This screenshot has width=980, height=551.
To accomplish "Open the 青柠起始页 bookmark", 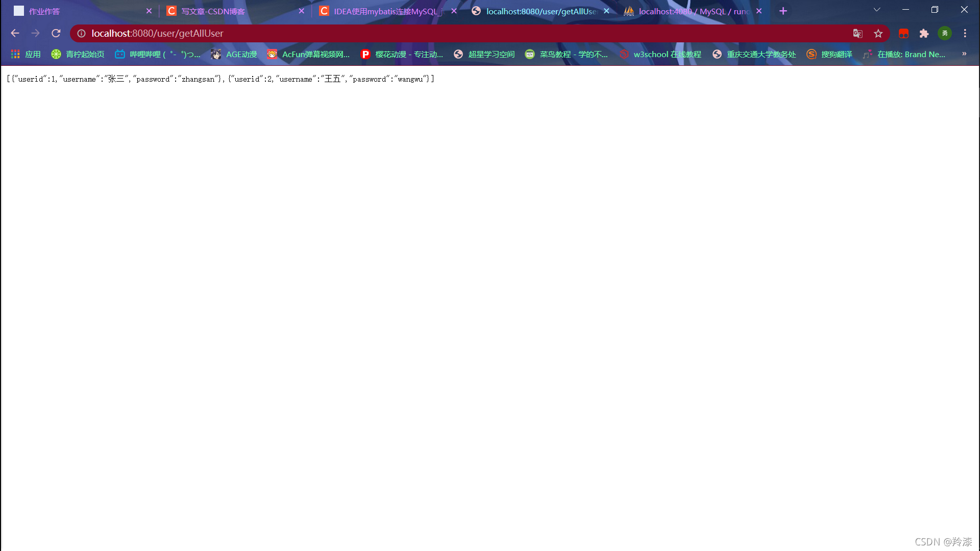I will [78, 54].
